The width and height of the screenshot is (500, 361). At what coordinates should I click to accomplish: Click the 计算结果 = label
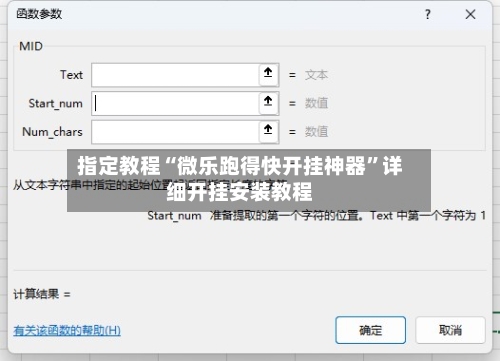pyautogui.click(x=42, y=294)
